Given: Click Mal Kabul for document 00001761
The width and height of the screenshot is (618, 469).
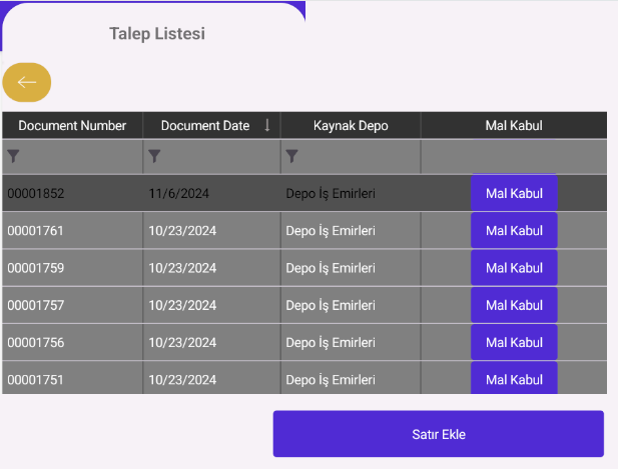Looking at the screenshot, I should click(514, 231).
